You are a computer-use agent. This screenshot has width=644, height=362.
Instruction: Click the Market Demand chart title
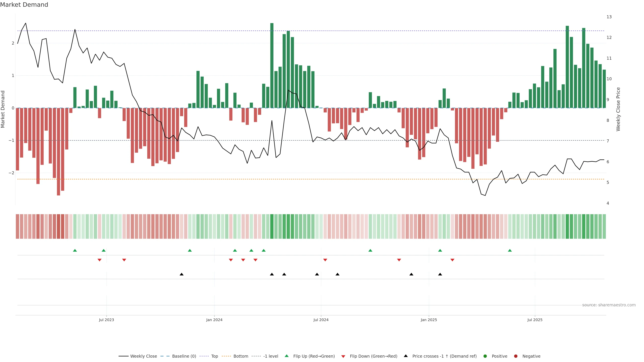click(x=24, y=5)
